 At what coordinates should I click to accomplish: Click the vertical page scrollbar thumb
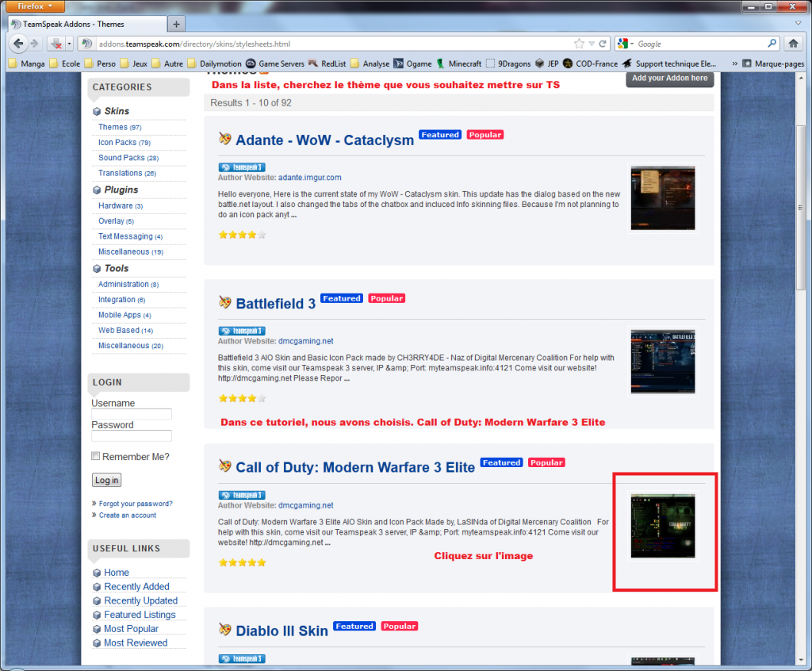tap(801, 207)
